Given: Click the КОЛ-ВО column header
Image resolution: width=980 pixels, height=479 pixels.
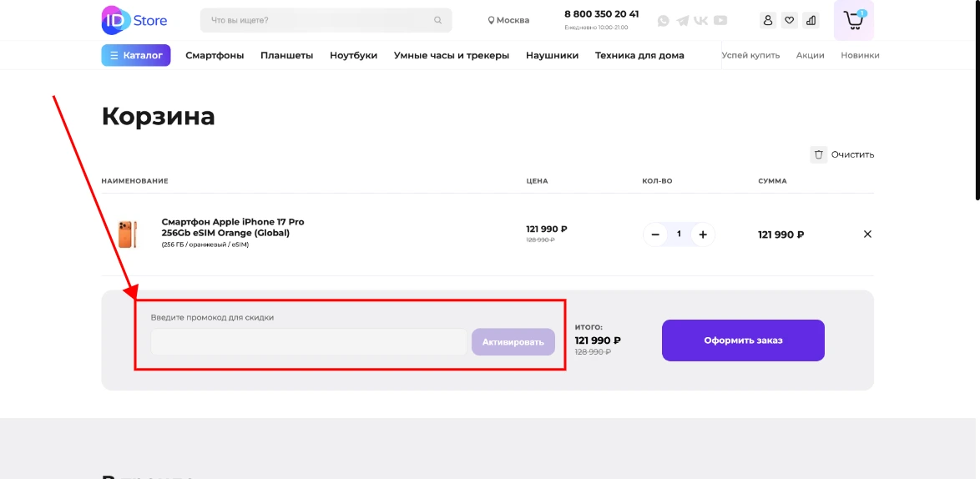Looking at the screenshot, I should 657,181.
